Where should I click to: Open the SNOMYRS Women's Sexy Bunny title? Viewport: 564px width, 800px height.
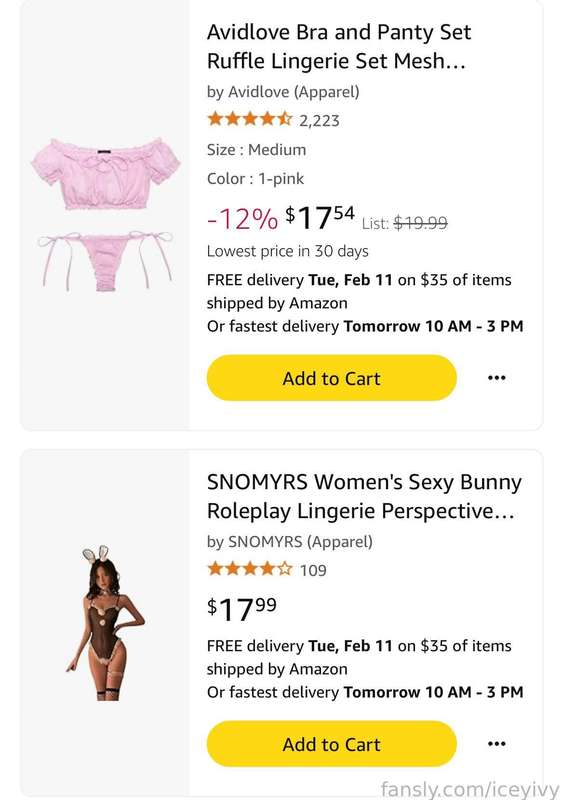364,496
